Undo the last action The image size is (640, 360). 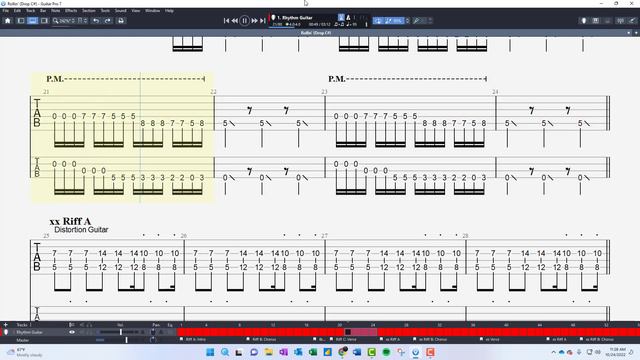coord(96,20)
